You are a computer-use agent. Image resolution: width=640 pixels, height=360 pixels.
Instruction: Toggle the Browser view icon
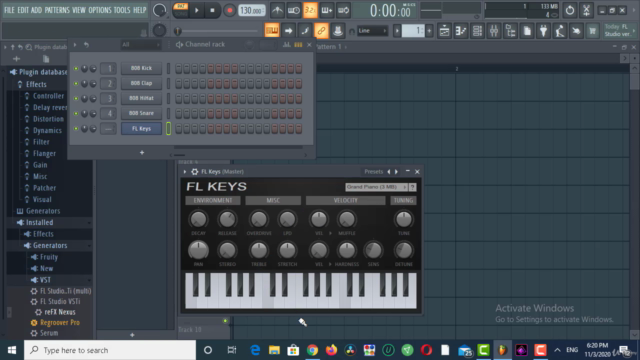(x=510, y=31)
